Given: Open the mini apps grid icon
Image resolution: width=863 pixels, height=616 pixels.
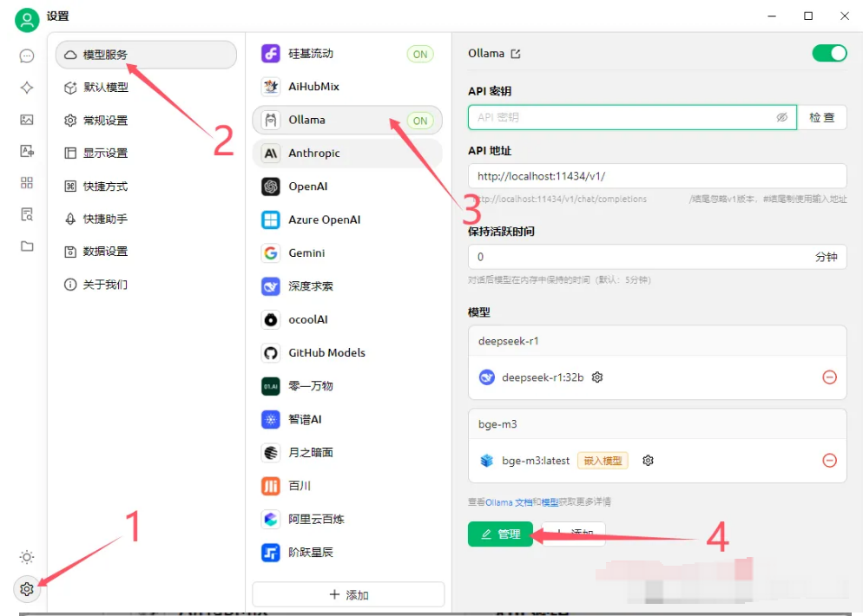Looking at the screenshot, I should click(27, 182).
